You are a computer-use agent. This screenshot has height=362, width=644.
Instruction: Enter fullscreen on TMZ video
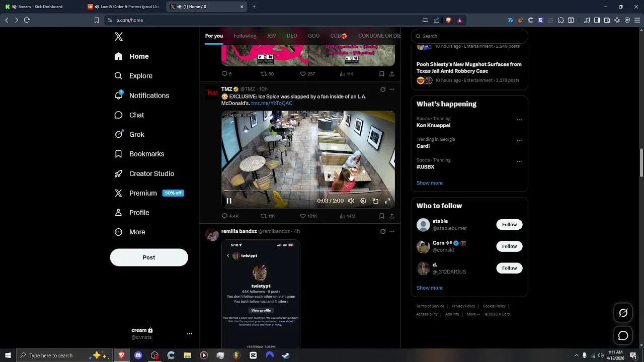coord(387,201)
